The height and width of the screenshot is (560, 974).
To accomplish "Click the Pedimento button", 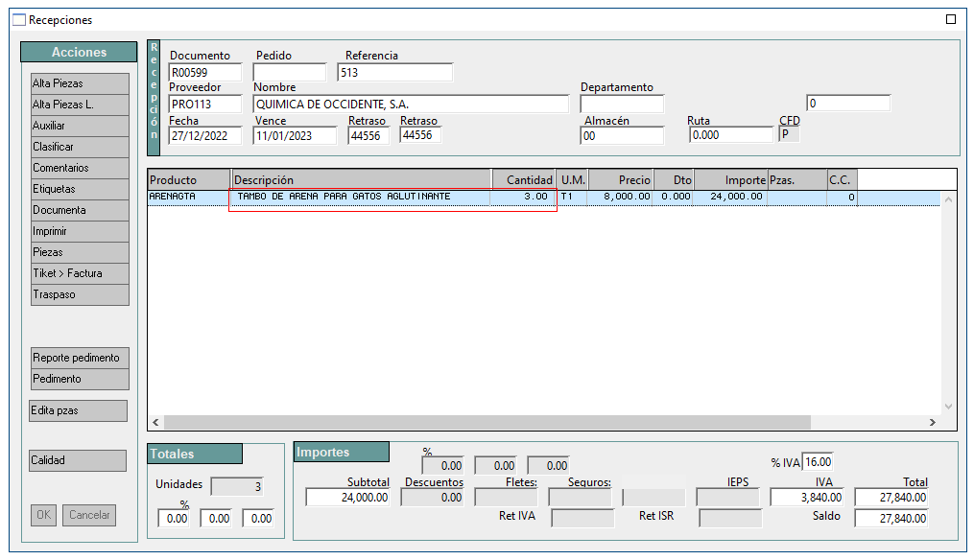I will 81,379.
